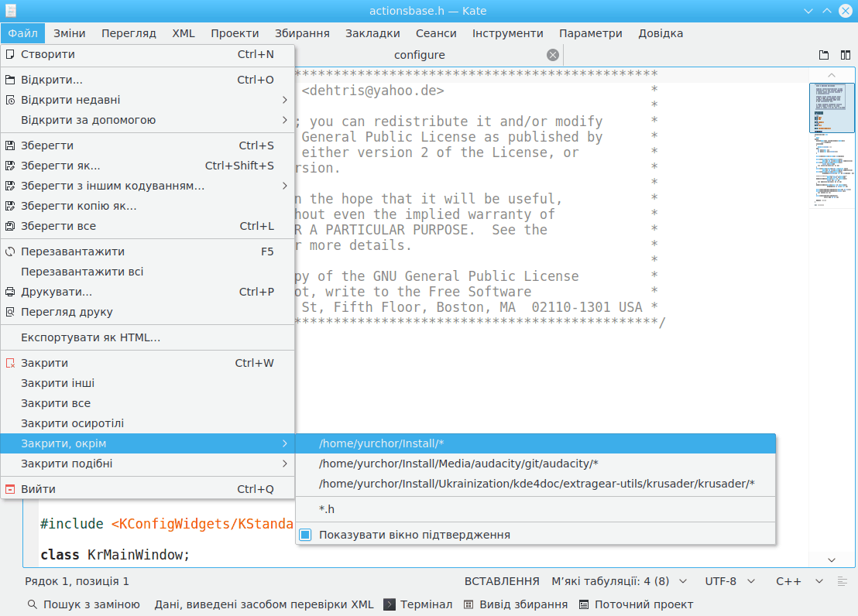Click the quick open tab list icon
858x616 pixels.
pos(824,55)
